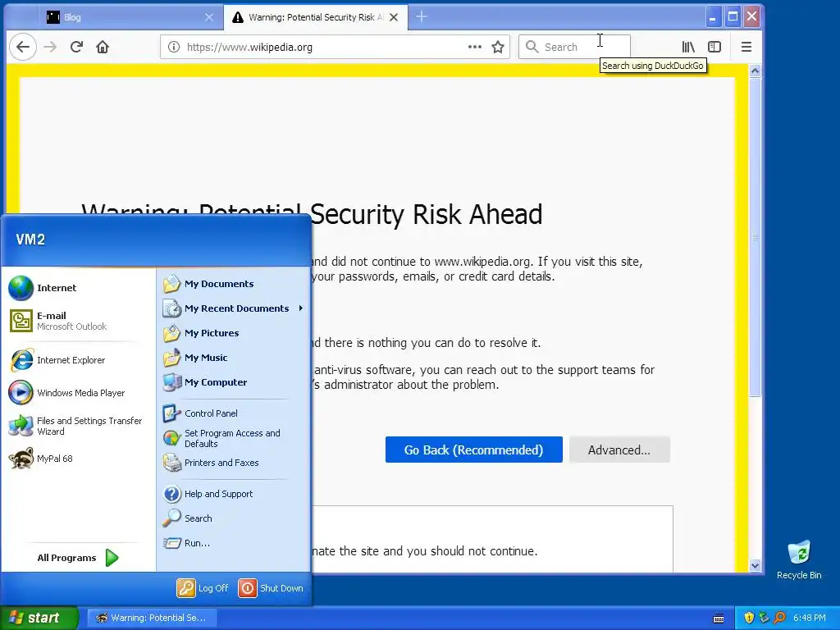Launch MyPal 68 browser

click(80, 459)
